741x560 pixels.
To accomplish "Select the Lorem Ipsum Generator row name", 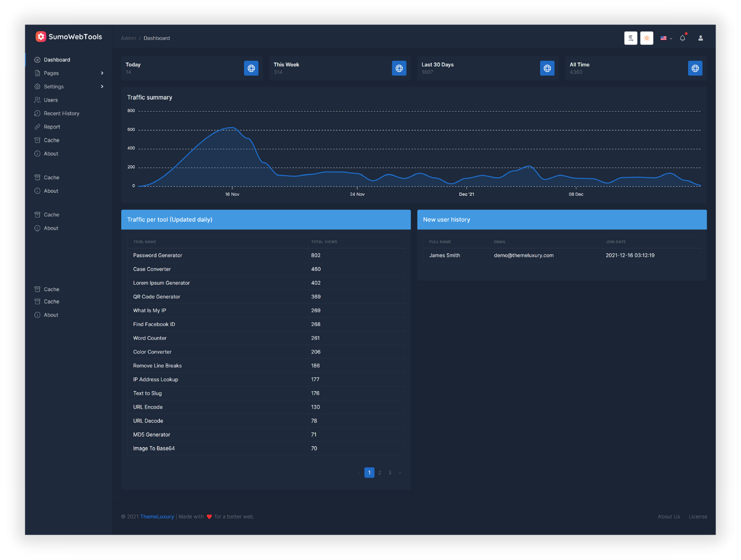I will [x=161, y=283].
